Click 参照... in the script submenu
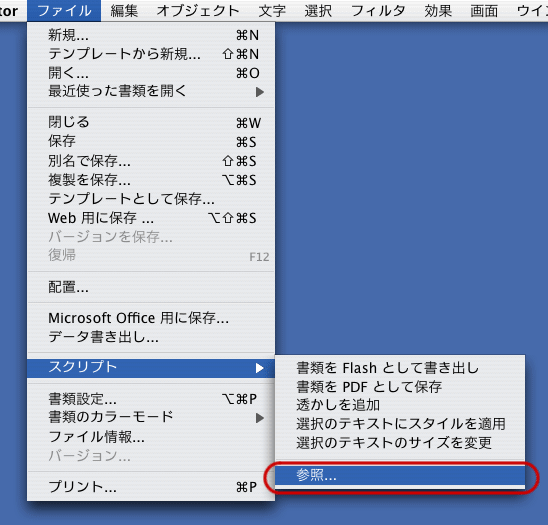548x525 pixels. [400, 475]
